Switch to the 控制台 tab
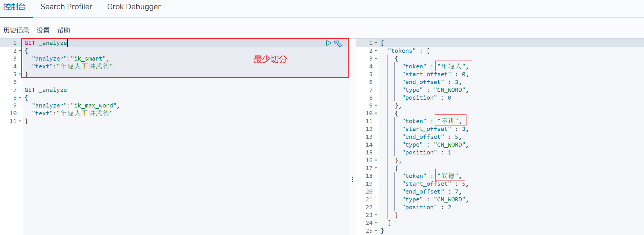The height and width of the screenshot is (235, 644). coord(15,7)
